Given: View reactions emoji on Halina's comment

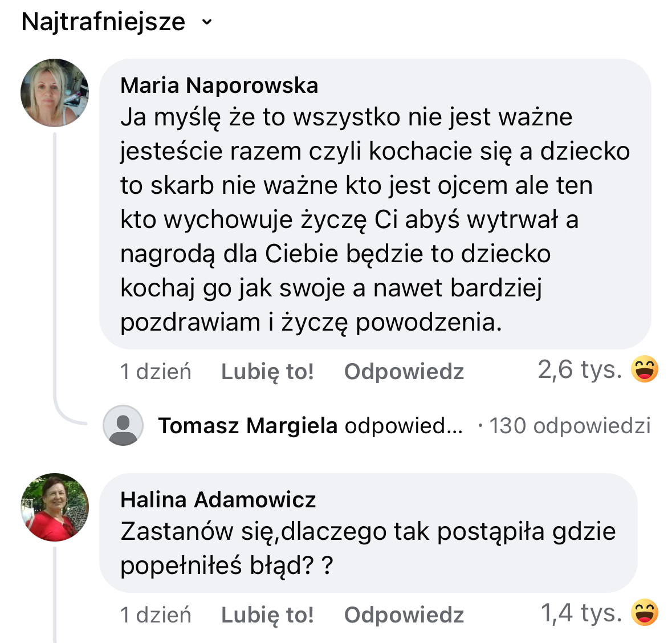Looking at the screenshot, I should click(645, 613).
